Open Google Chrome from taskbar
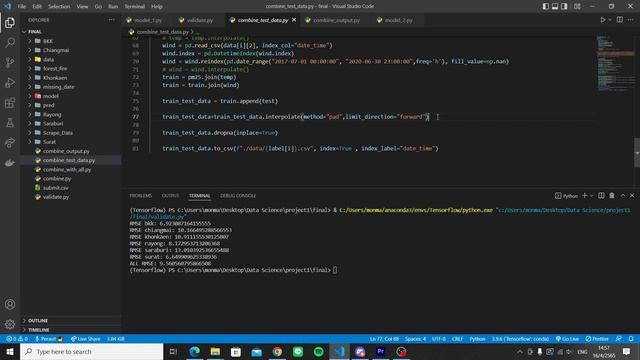This screenshot has width=640, height=360. click(x=277, y=351)
